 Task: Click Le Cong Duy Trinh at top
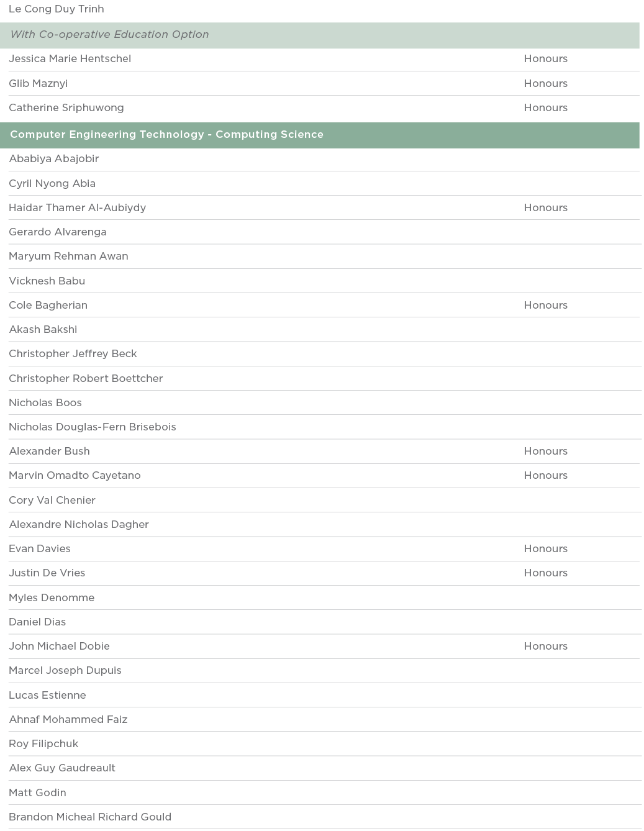tap(56, 9)
